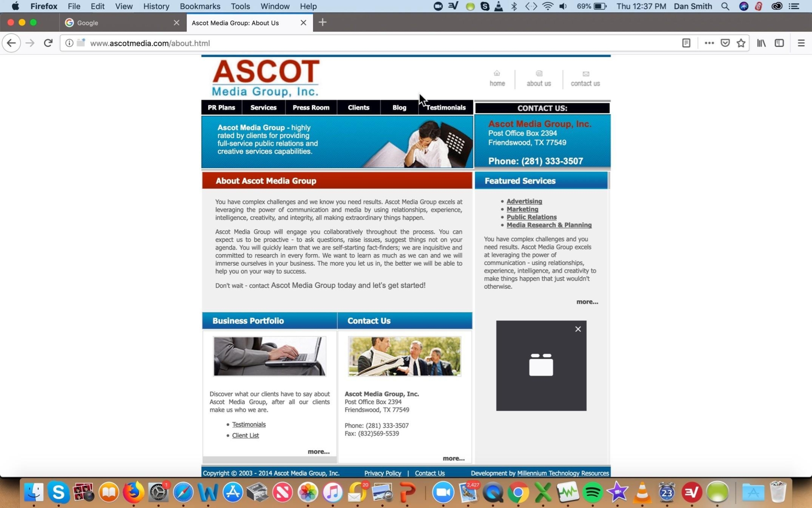Open Google Chrome from the Dock
This screenshot has height=508, width=812.
[518, 492]
